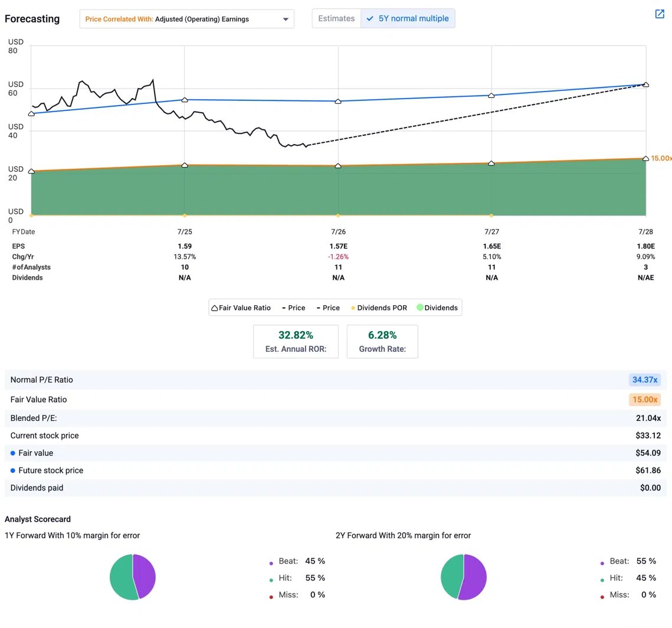
Task: Click the orange 15.00x line label
Action: [x=661, y=158]
